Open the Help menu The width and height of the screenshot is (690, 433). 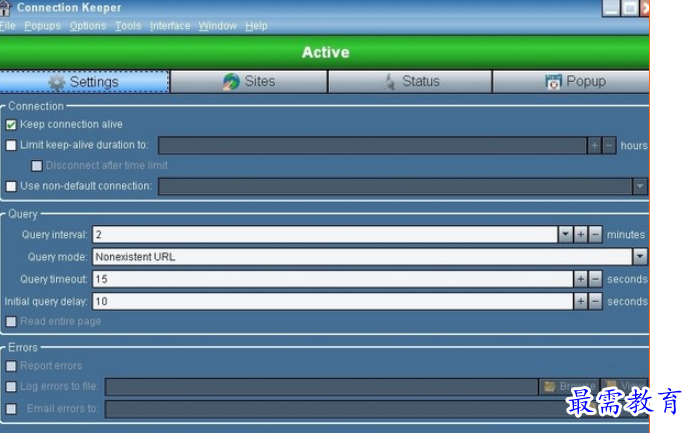pyautogui.click(x=256, y=26)
